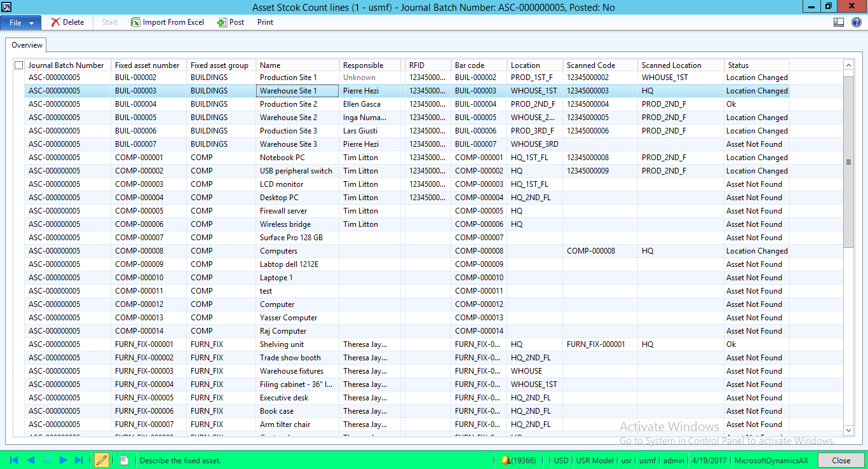Toggle the pencil edit mode icon
This screenshot has height=469, width=868.
tap(101, 460)
